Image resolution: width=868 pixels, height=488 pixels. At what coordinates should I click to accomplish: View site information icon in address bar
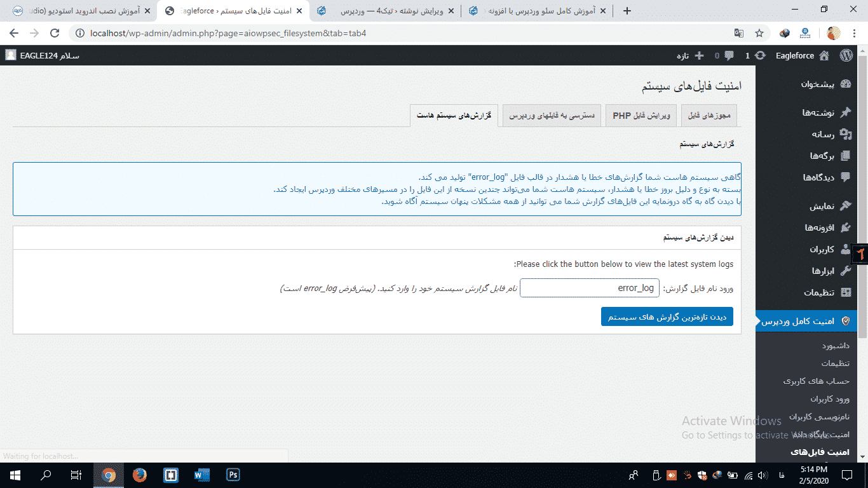pos(80,33)
